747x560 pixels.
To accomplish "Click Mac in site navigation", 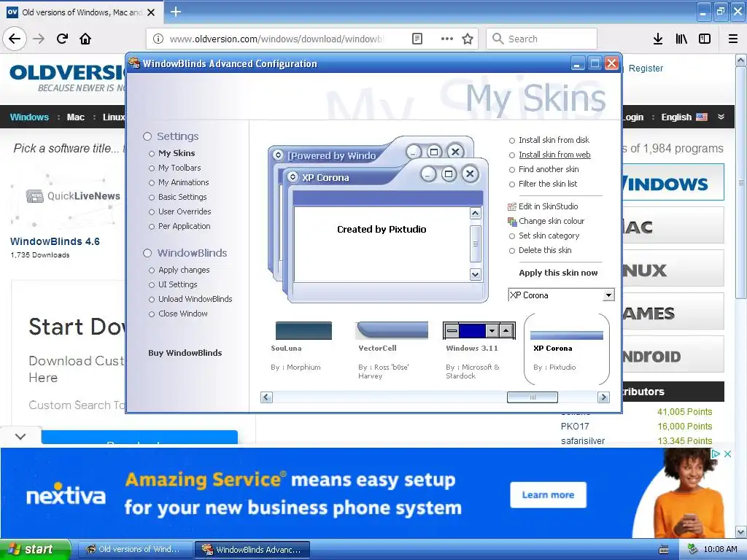I will point(75,117).
